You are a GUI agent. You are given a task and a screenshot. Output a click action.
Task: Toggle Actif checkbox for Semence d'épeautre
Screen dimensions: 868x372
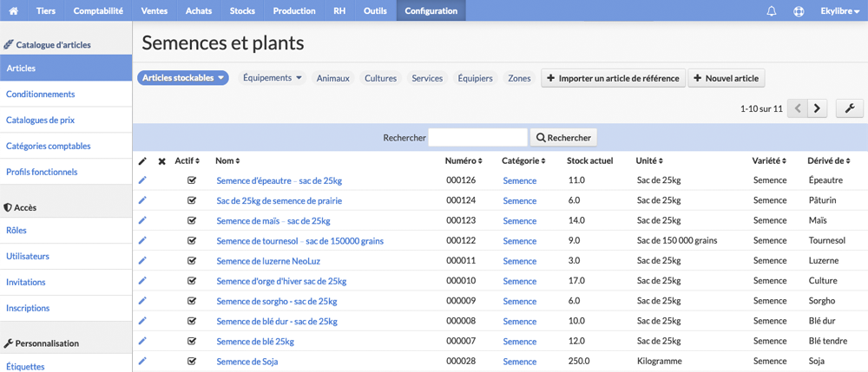[x=192, y=180]
